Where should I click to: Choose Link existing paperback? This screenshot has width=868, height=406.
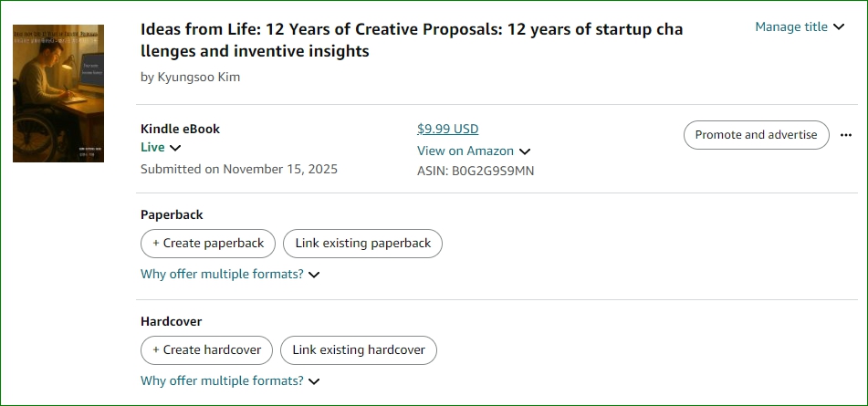coord(363,244)
